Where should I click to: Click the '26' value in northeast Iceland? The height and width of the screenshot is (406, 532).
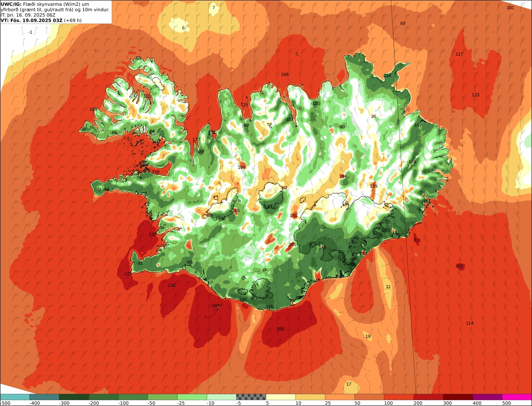click(374, 117)
